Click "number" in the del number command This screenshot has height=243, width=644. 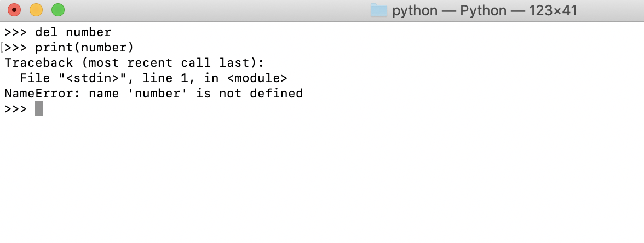[x=89, y=32]
